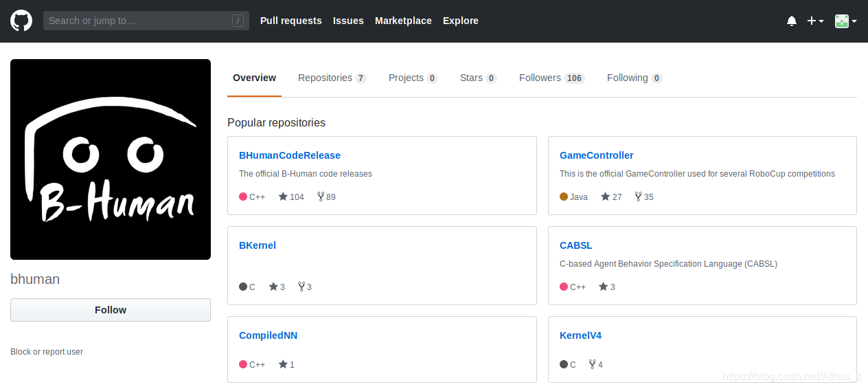The height and width of the screenshot is (389, 868).
Task: View the Following tab
Action: click(x=635, y=78)
